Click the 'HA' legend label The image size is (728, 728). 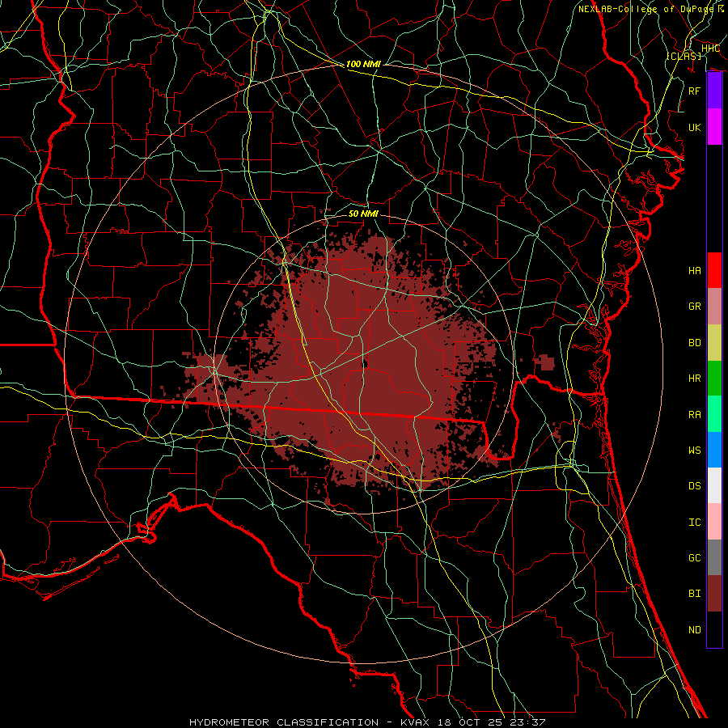pos(694,271)
